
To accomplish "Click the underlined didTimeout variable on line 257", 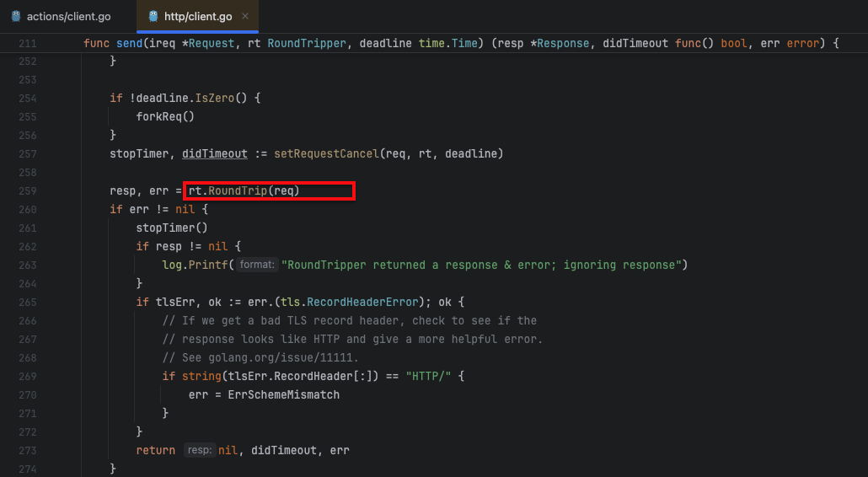I will tap(215, 154).
